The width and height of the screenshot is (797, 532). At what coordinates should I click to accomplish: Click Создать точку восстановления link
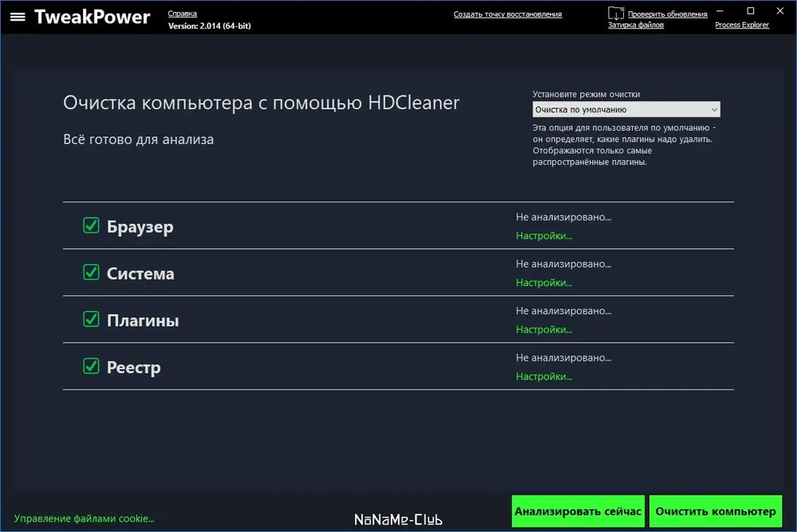pos(508,14)
